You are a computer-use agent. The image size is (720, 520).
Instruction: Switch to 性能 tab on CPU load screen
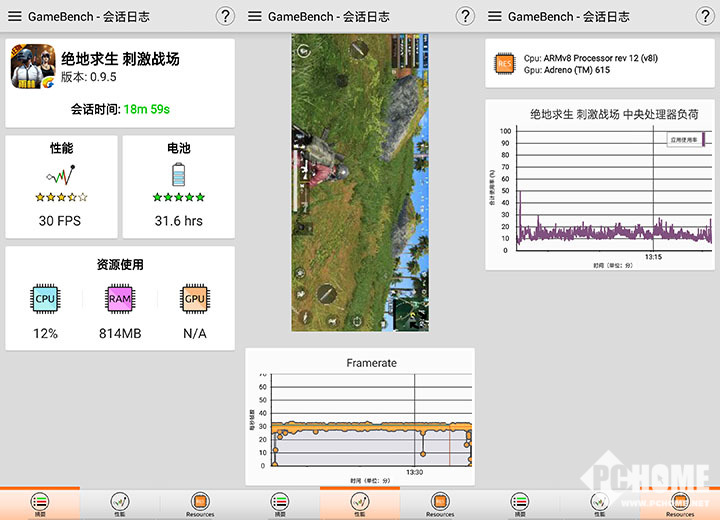[x=600, y=504]
